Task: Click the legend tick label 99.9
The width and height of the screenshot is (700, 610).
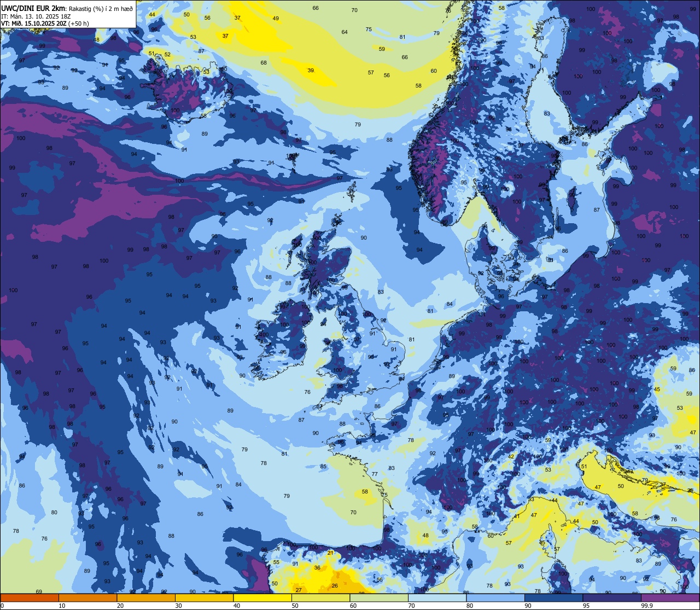Action: coord(647,606)
